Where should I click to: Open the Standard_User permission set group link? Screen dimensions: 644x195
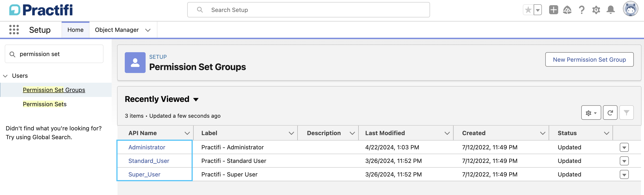tap(149, 161)
